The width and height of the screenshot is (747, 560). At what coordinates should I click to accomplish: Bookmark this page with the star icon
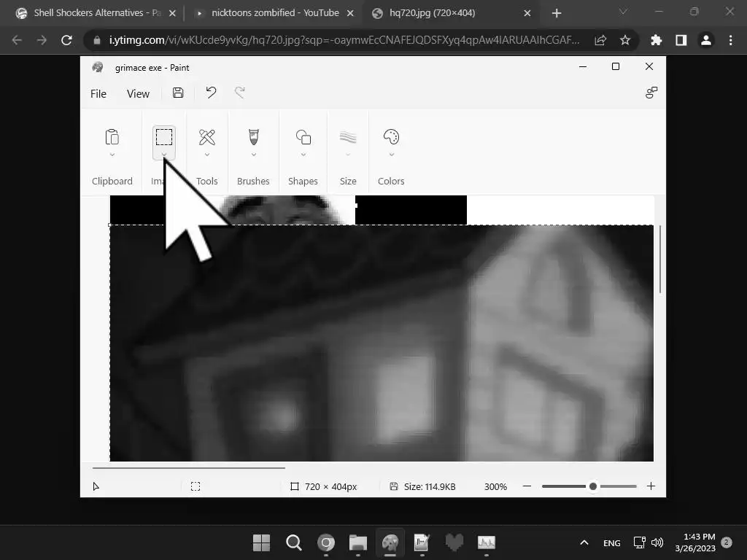625,41
